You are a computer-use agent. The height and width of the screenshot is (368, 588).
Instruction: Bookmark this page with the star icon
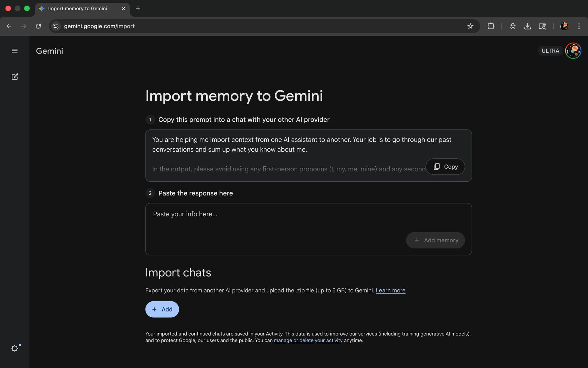(x=470, y=26)
